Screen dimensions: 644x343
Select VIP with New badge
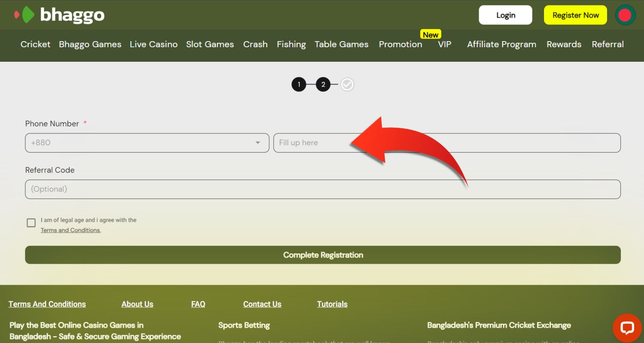444,44
